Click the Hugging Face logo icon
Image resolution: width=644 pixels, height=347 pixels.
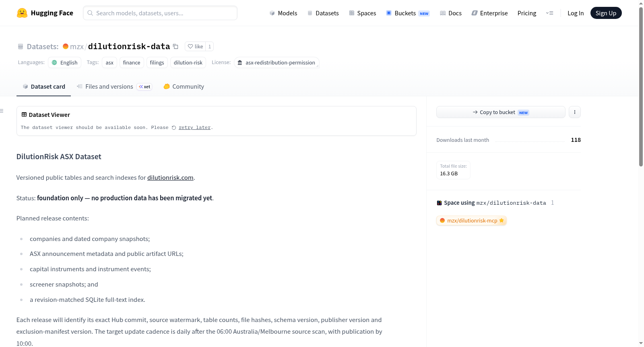click(x=22, y=13)
